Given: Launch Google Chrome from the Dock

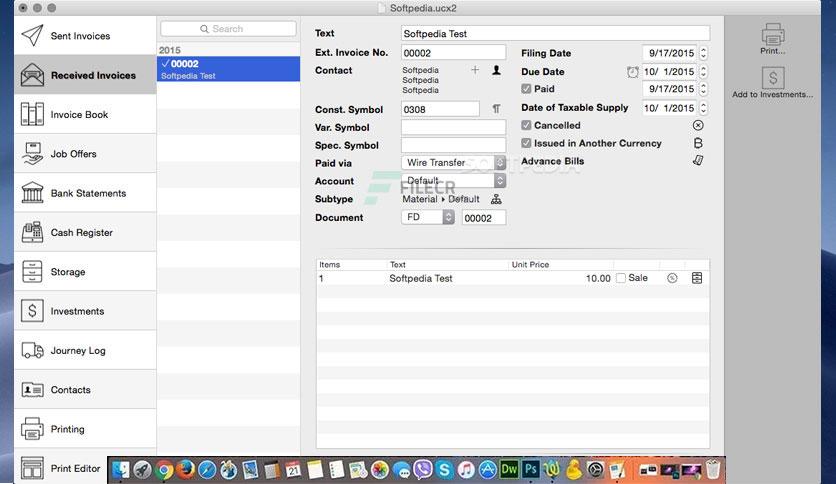Looking at the screenshot, I should 165,470.
